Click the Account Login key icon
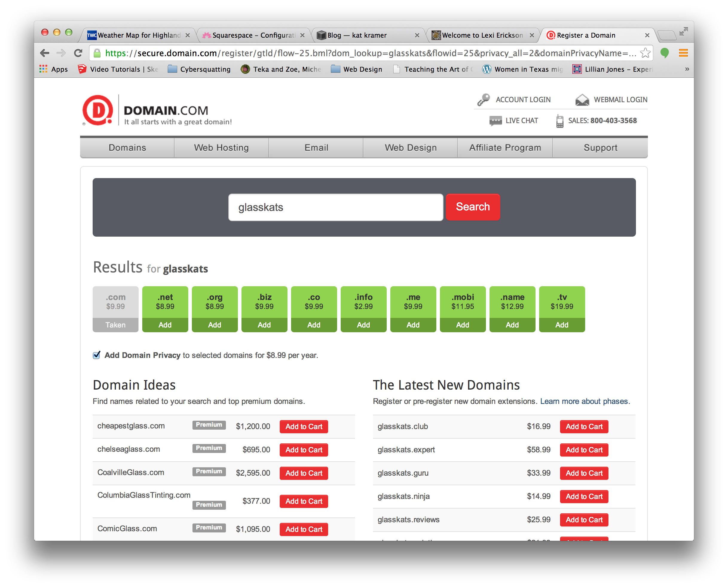Viewport: 728px width, 588px height. tap(484, 99)
